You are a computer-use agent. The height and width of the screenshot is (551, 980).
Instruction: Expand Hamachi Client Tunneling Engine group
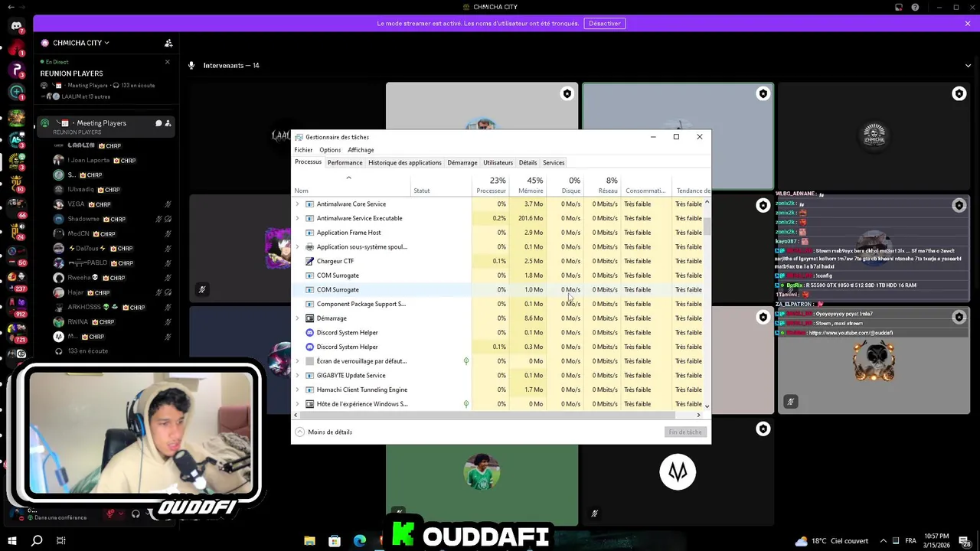[298, 390]
